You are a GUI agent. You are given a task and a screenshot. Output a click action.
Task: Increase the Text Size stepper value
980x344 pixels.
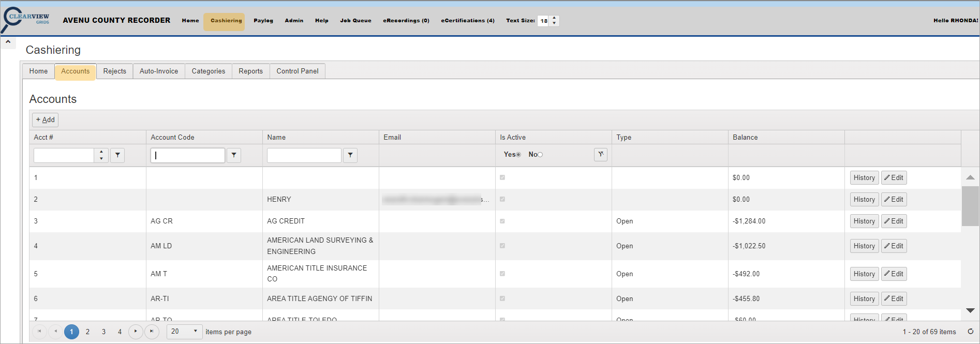click(x=554, y=18)
